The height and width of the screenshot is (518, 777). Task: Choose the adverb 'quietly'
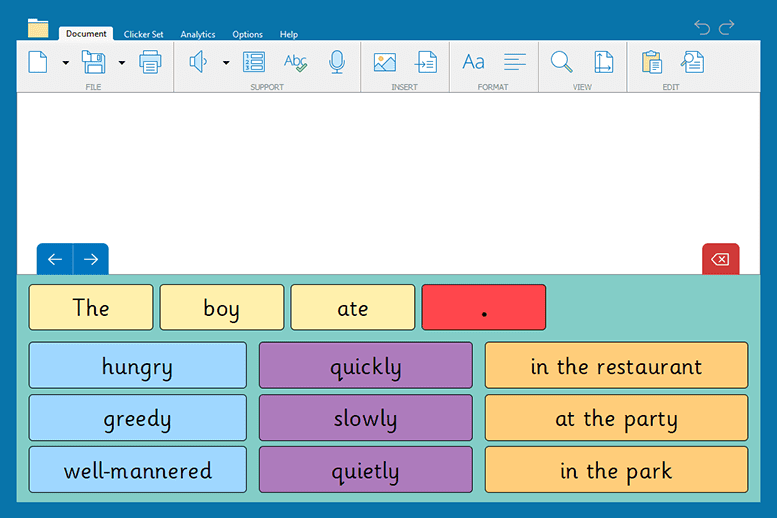[x=366, y=469]
